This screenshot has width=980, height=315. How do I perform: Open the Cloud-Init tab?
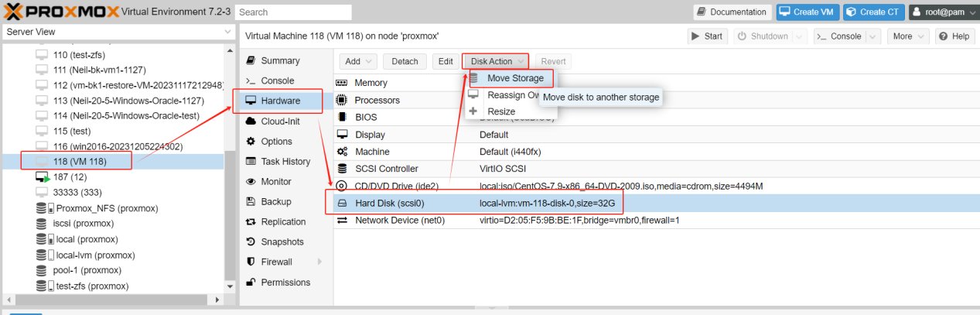pos(286,122)
